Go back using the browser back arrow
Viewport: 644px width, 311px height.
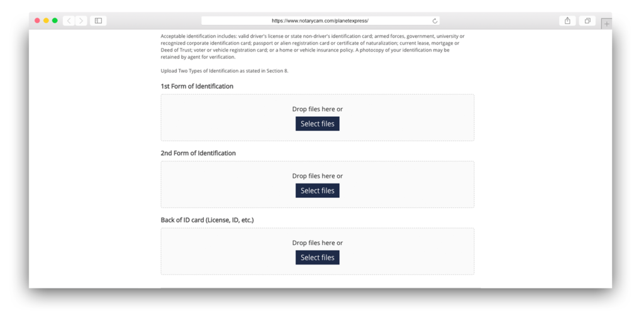click(69, 21)
